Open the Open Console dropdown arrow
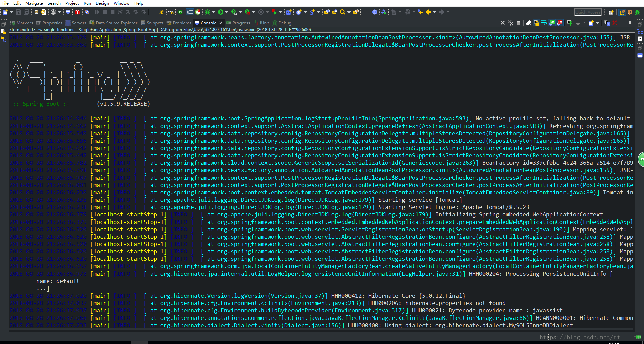This screenshot has height=344, width=644. 597,23
